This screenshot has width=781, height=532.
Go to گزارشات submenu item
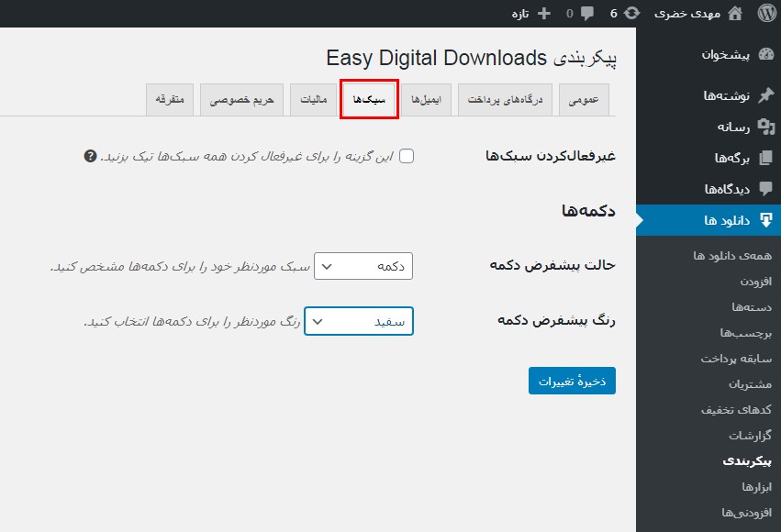750,436
